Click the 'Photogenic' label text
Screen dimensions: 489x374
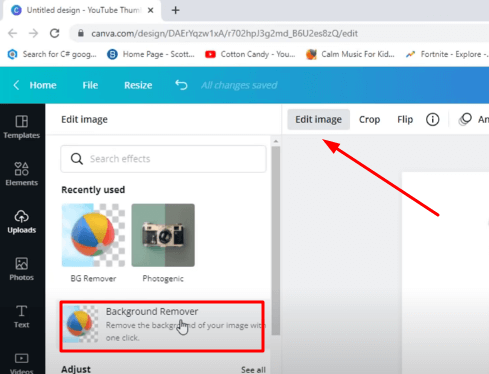pyautogui.click(x=163, y=278)
